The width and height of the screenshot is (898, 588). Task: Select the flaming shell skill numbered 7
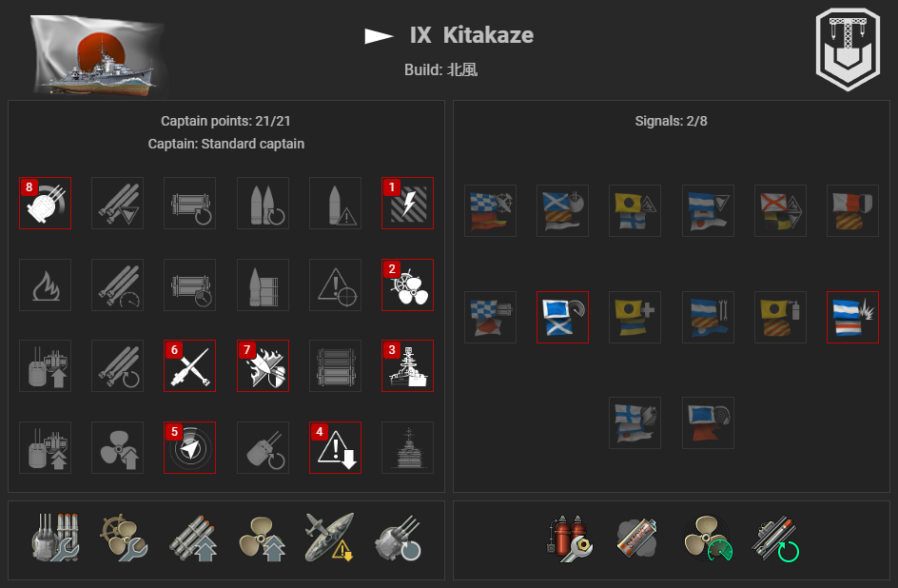point(263,366)
